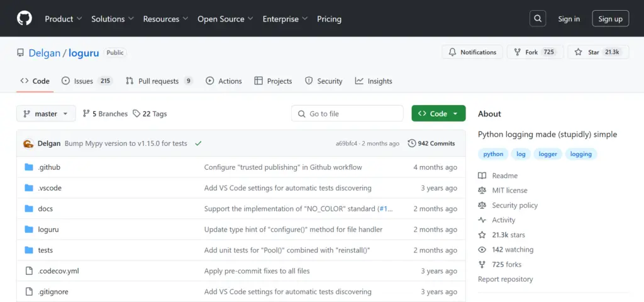Switch to the Pull requests tab

[159, 81]
